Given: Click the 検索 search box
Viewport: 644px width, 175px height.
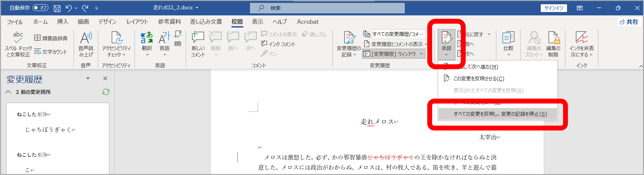Looking at the screenshot, I should [x=327, y=8].
